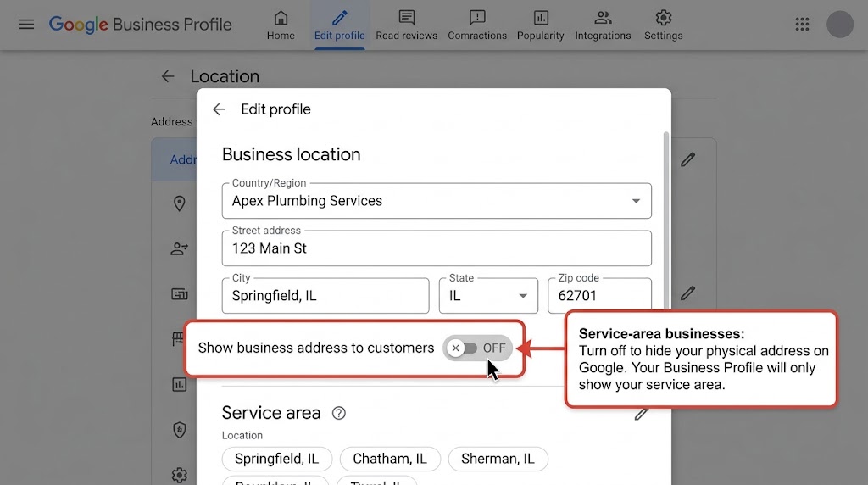868x485 pixels.
Task: Open the Settings tab
Action: pyautogui.click(x=663, y=25)
